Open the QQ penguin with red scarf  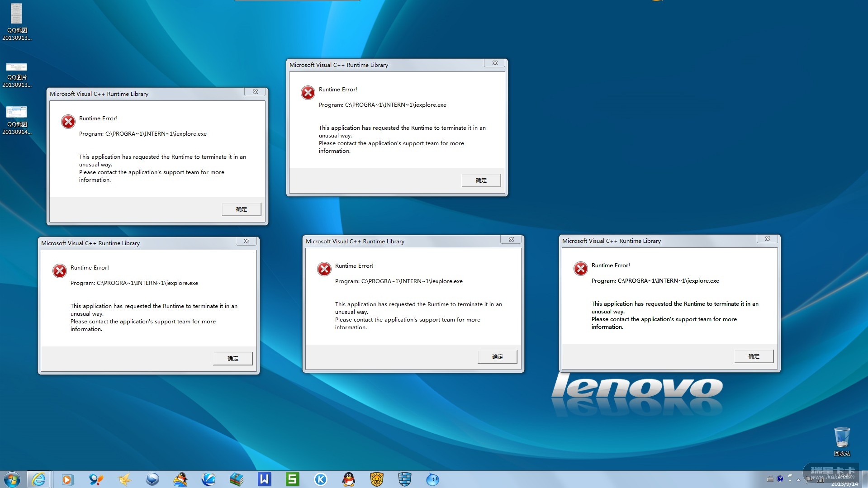tap(349, 479)
